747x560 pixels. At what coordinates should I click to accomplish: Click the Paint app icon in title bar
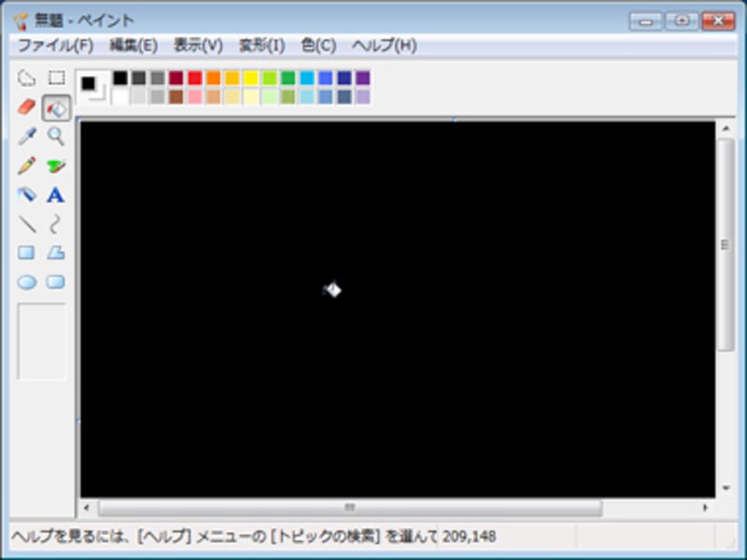(x=21, y=21)
